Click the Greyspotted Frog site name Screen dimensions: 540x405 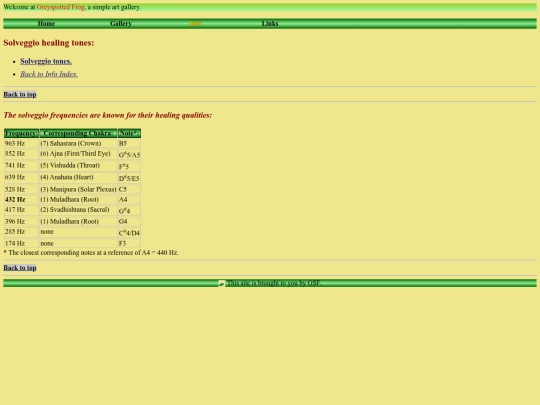61,7
